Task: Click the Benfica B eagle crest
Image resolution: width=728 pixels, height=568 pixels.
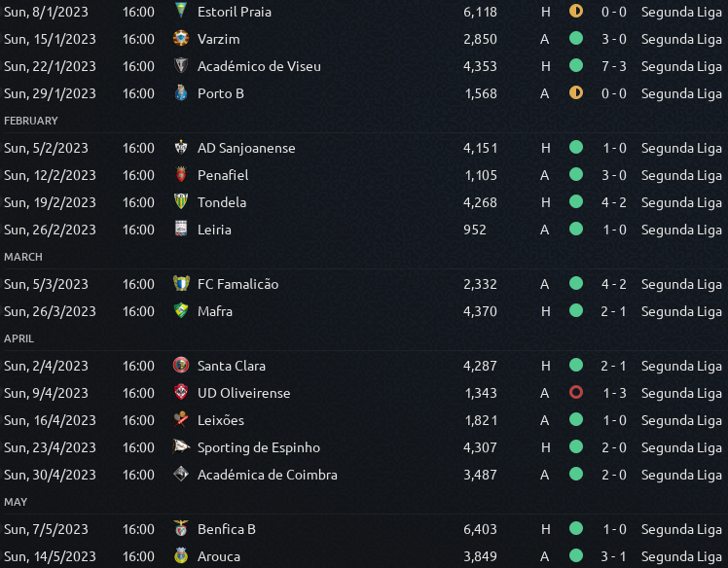Action: click(181, 528)
